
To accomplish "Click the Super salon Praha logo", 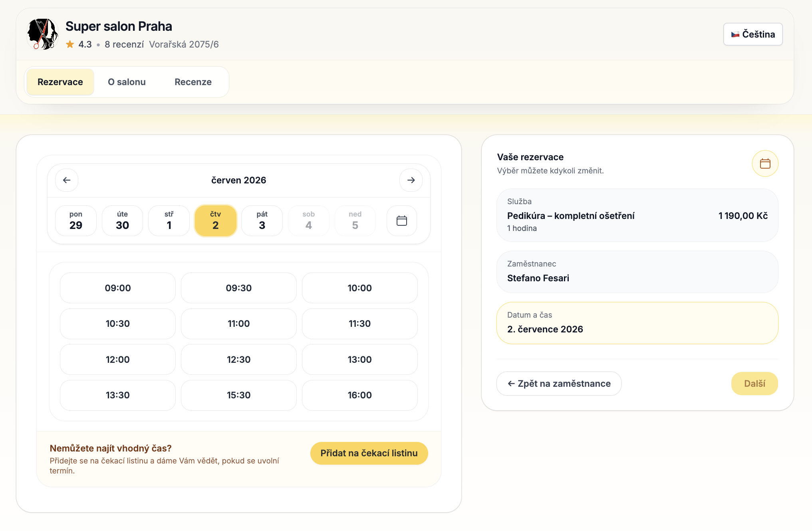I will point(42,34).
